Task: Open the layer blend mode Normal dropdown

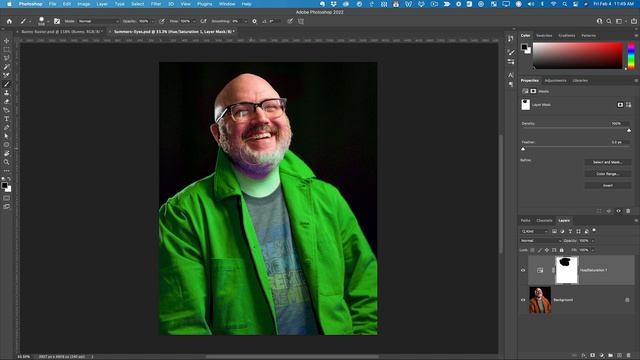Action: click(x=540, y=241)
